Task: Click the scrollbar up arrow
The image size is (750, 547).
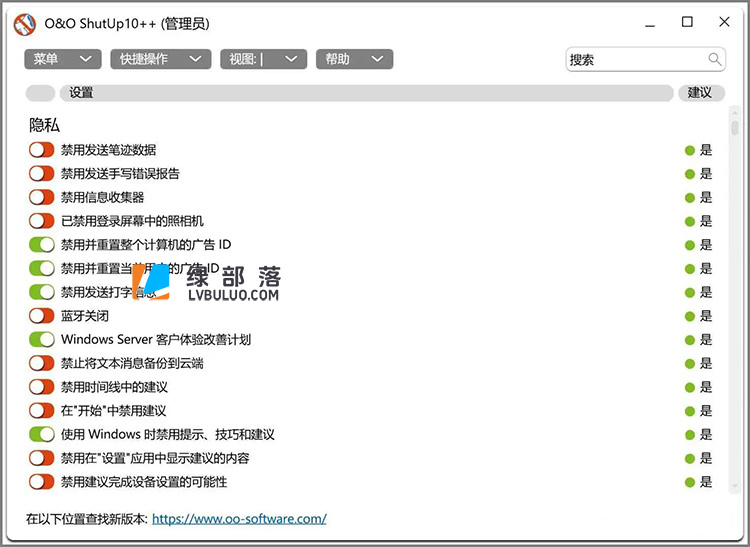Action: click(735, 113)
